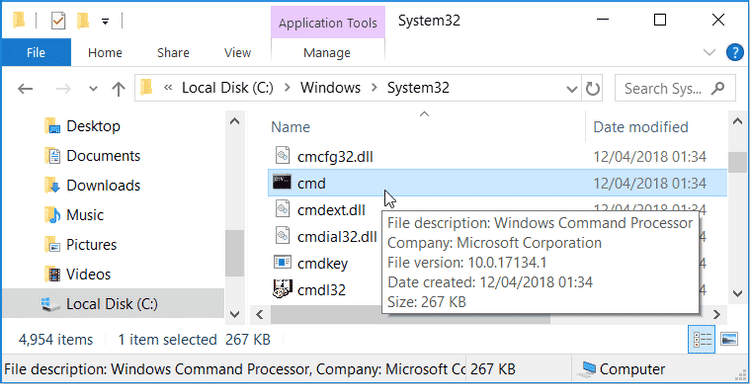The width and height of the screenshot is (750, 384).
Task: Select the cmdkey file
Action: pos(322,263)
